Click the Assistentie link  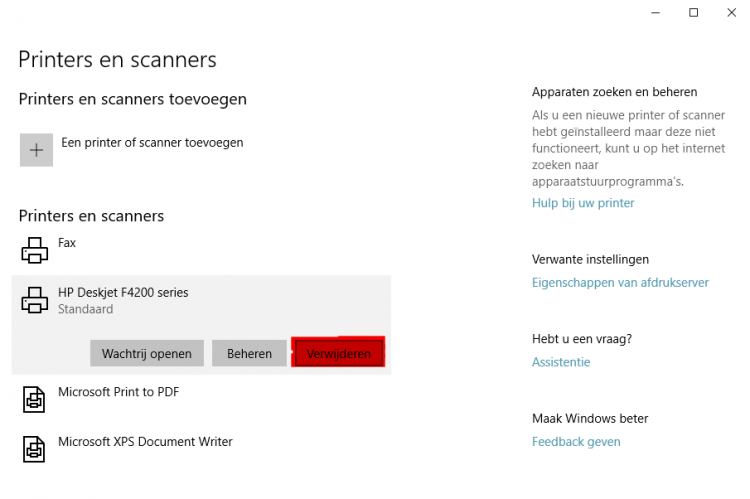[561, 362]
